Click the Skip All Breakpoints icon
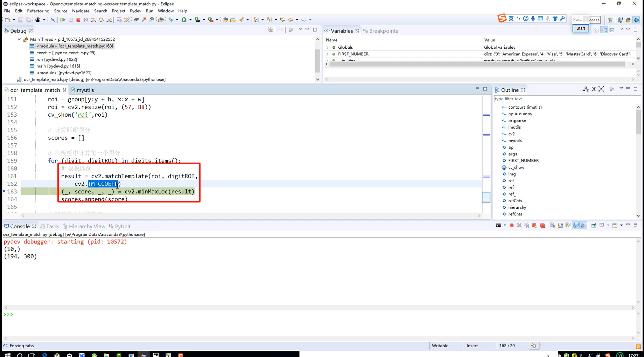This screenshot has width=644, height=357. tap(52, 20)
